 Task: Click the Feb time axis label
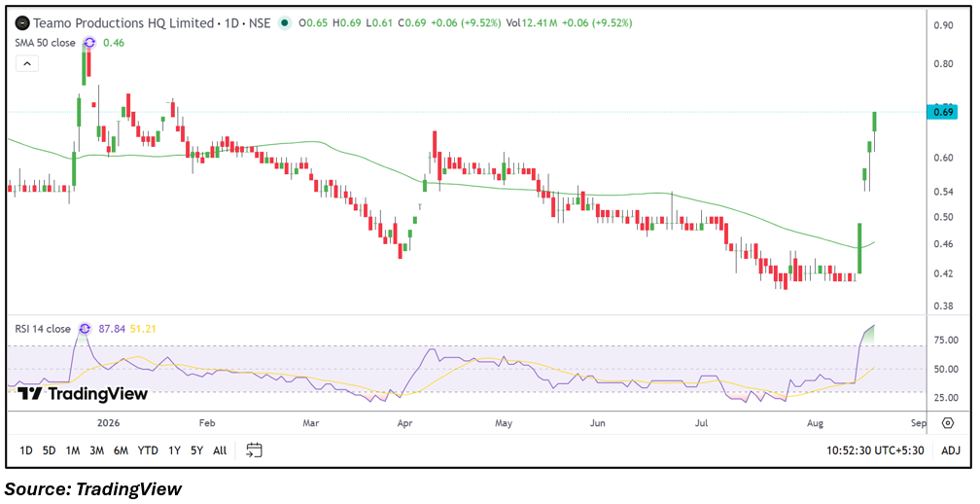207,423
